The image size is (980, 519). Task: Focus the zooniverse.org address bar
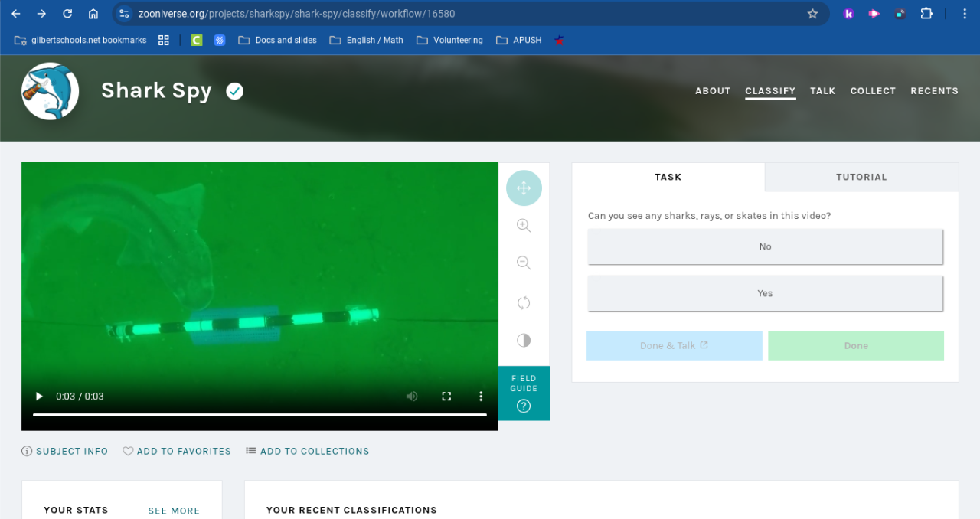[x=471, y=14]
